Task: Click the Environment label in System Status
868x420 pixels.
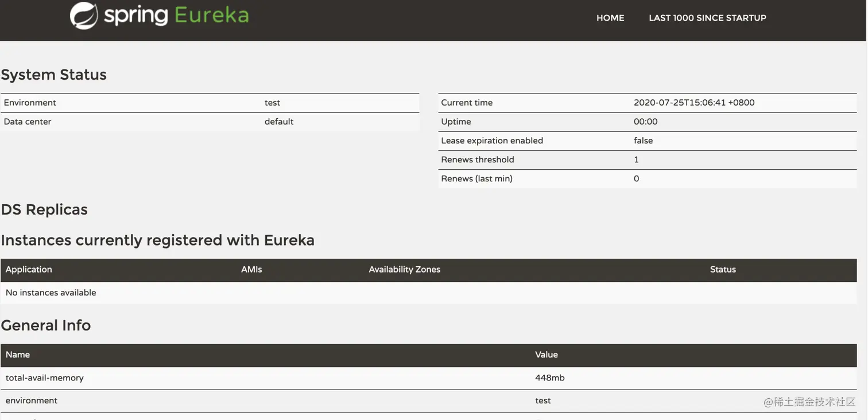Action: pyautogui.click(x=30, y=103)
